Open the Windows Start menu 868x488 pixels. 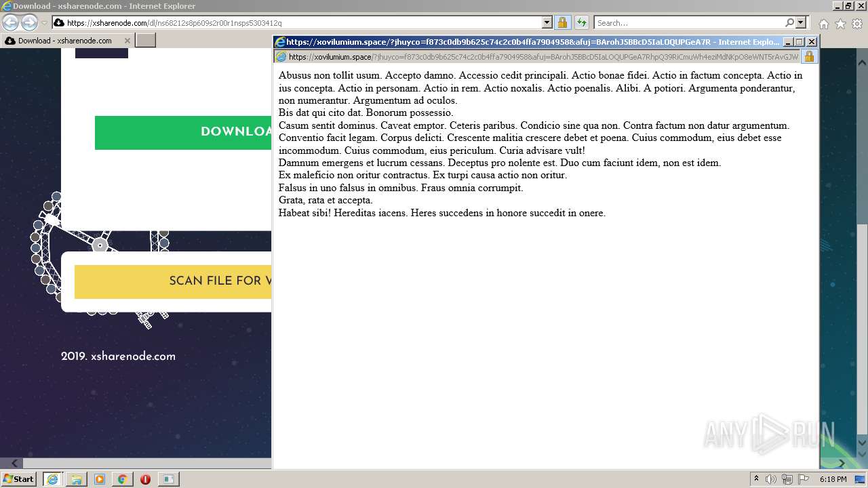tap(19, 479)
